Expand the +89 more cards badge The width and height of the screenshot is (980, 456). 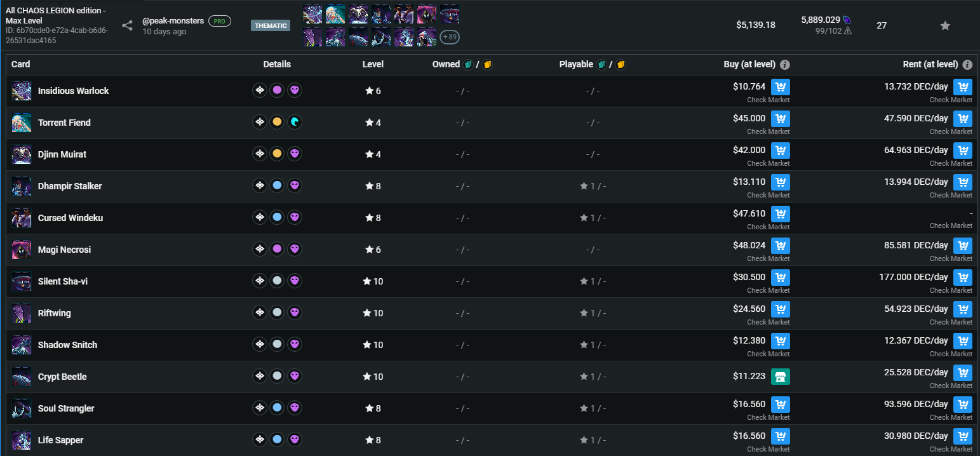[450, 37]
